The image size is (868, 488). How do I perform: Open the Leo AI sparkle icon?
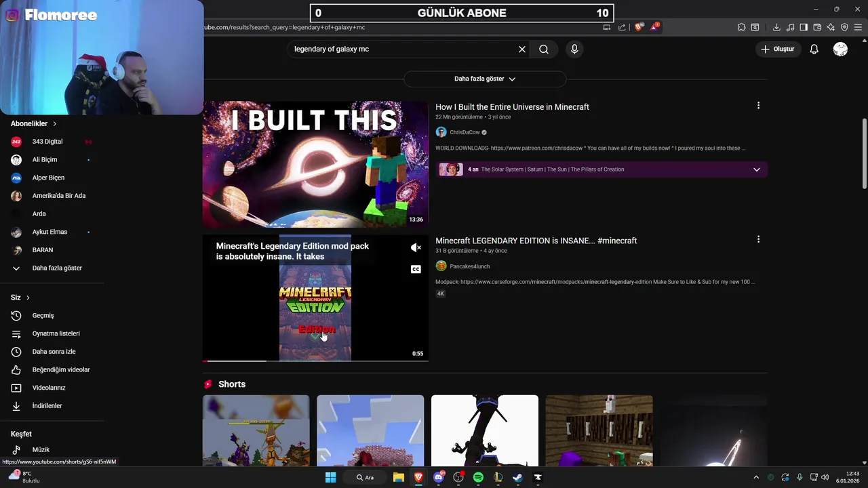[831, 27]
